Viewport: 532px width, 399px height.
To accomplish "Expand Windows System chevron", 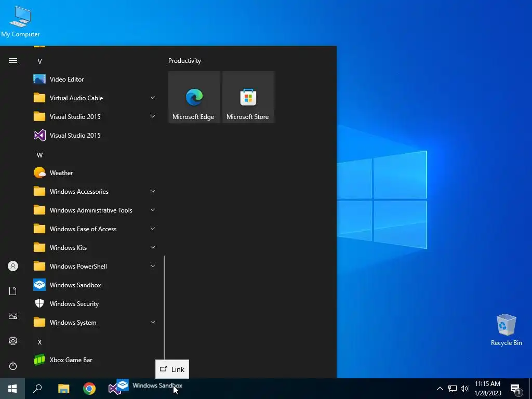I will coord(153,322).
